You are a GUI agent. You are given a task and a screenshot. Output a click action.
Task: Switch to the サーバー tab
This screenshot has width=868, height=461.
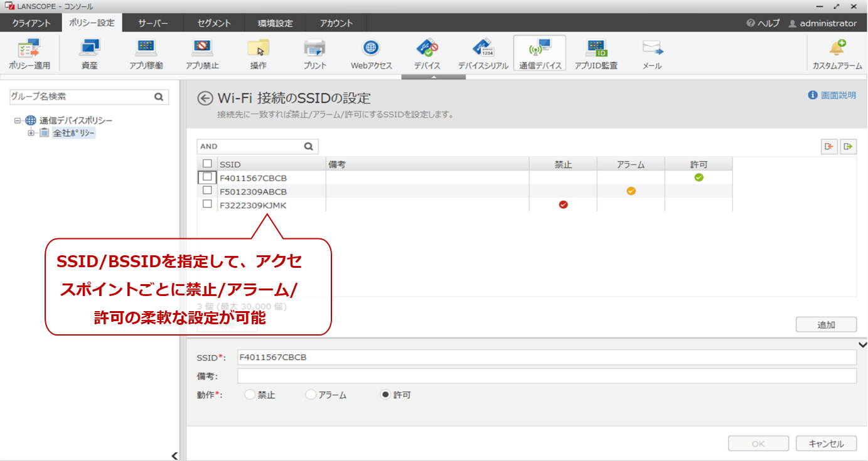pos(153,23)
